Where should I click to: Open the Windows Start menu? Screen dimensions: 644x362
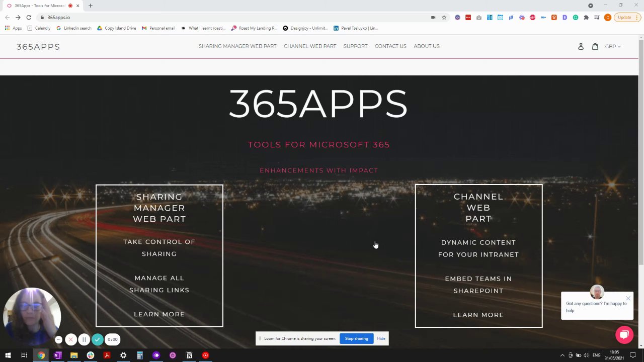7,355
